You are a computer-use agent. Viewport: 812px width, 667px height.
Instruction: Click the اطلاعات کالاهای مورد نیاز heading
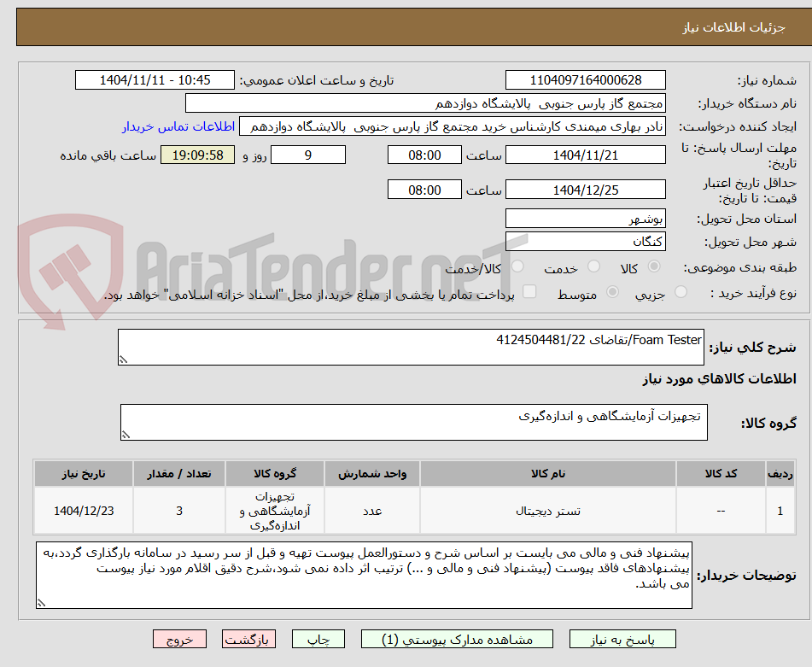pyautogui.click(x=719, y=379)
